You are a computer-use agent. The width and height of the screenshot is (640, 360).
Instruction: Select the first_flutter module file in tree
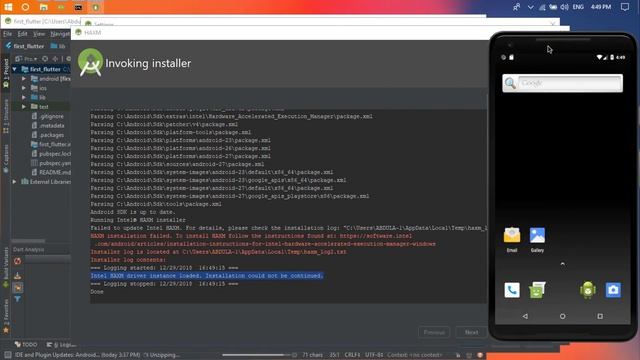51,144
